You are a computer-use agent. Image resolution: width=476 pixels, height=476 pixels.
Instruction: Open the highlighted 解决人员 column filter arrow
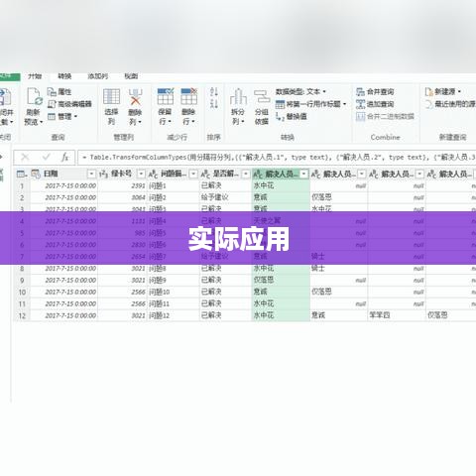click(304, 174)
